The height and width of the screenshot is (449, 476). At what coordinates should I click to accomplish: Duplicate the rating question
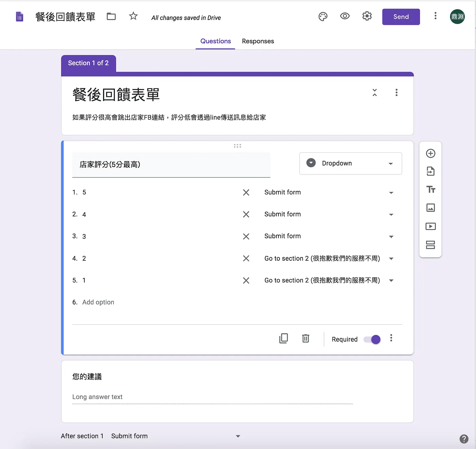[x=284, y=338]
